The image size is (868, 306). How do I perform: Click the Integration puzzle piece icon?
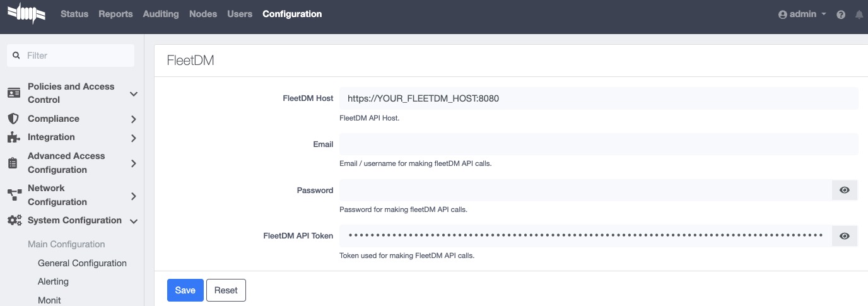tap(13, 138)
